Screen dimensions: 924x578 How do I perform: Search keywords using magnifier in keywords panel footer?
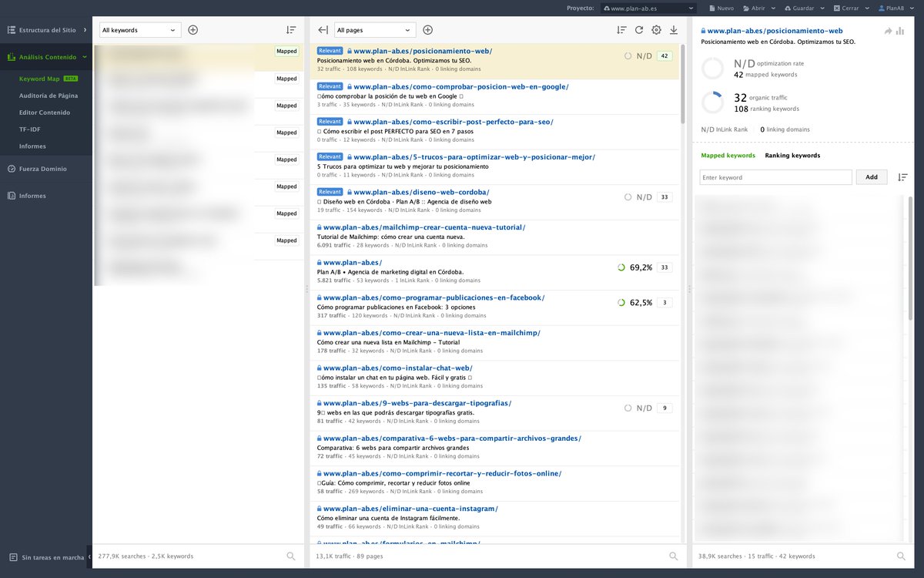point(291,556)
